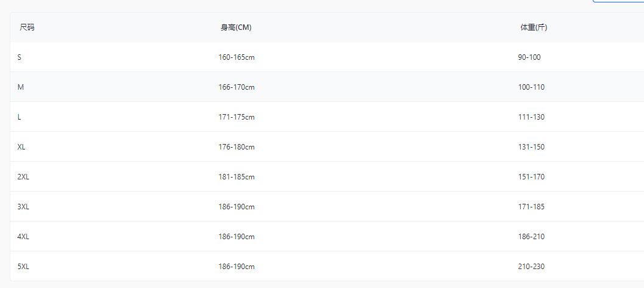Click the 210-230 weight cell

click(x=531, y=267)
